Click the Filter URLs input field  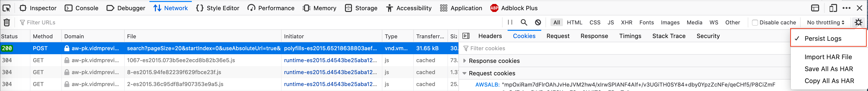point(259,22)
